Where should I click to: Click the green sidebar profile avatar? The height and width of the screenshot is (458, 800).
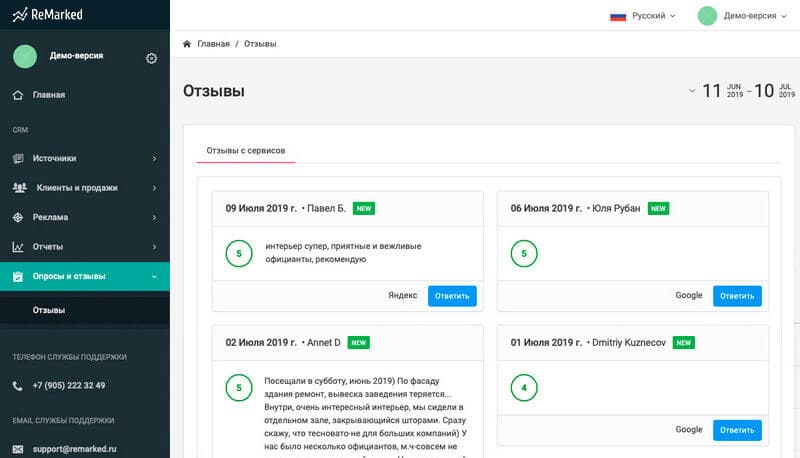25,56
